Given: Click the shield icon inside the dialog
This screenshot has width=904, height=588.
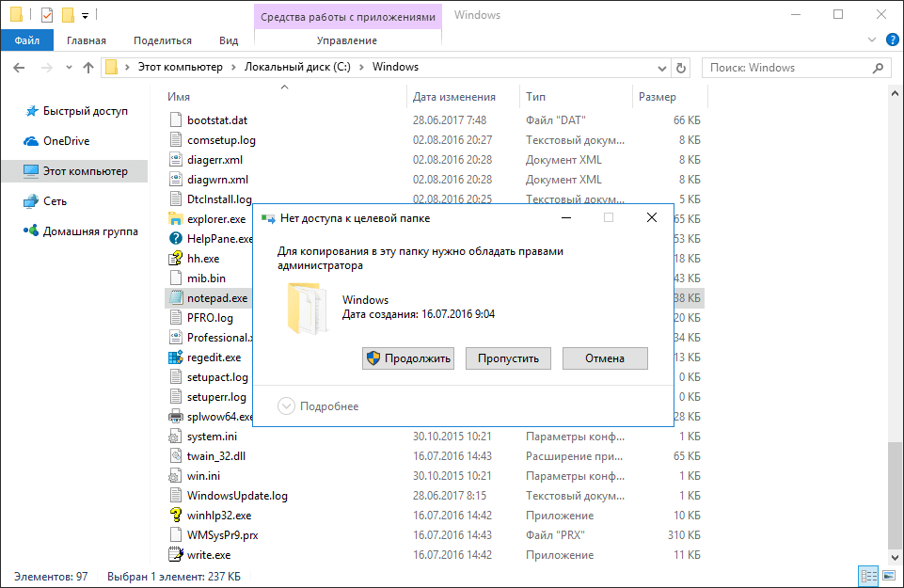Looking at the screenshot, I should pyautogui.click(x=374, y=358).
